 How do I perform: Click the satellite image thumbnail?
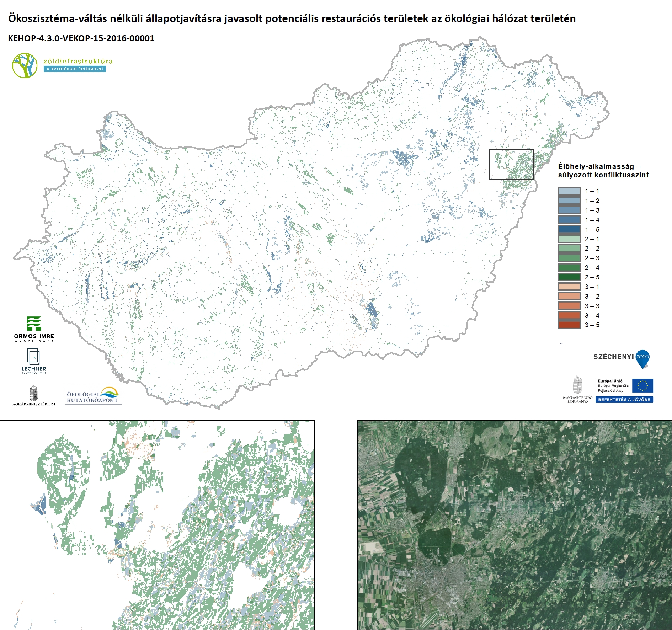(514, 525)
